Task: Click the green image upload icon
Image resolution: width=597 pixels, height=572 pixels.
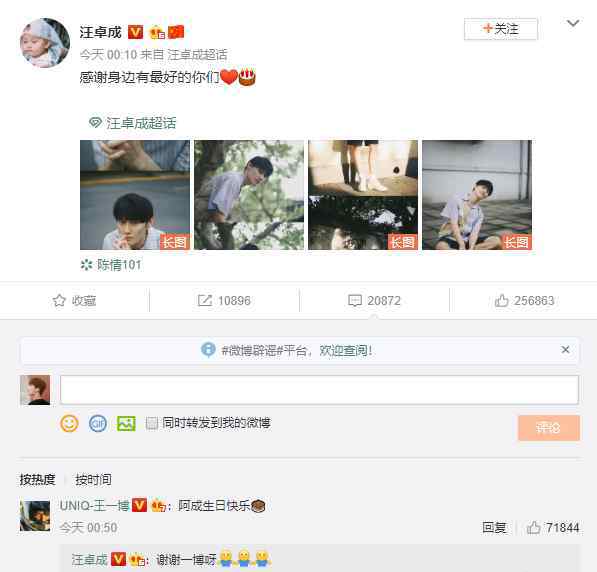Action: (126, 423)
